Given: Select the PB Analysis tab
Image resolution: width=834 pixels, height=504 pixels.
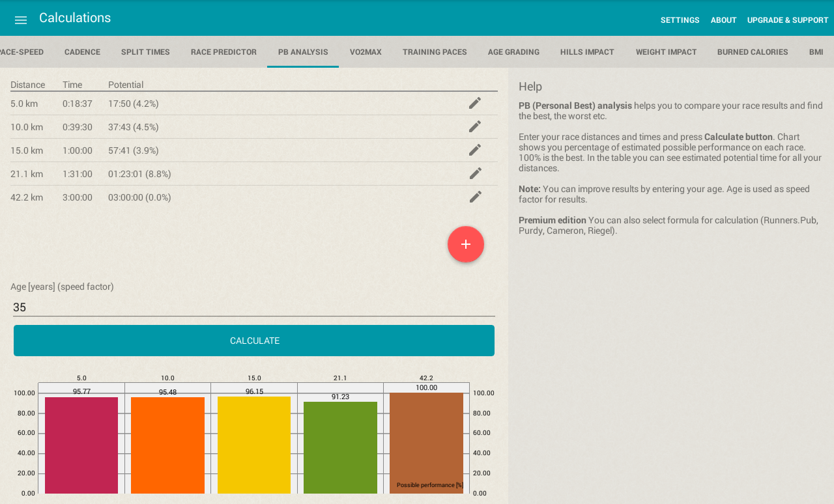Looking at the screenshot, I should point(303,52).
